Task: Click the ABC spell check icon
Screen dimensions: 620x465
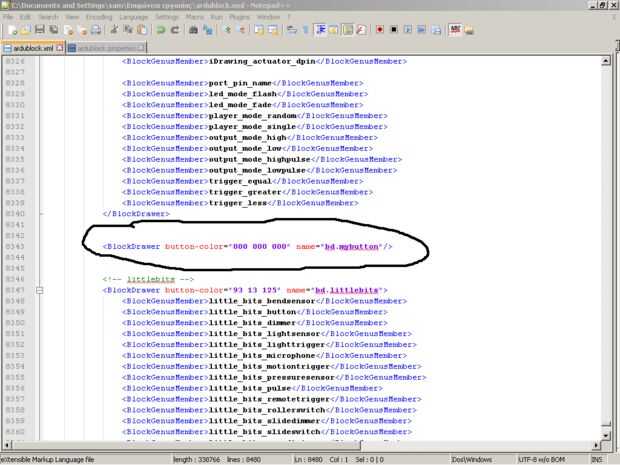Action: coord(455,30)
